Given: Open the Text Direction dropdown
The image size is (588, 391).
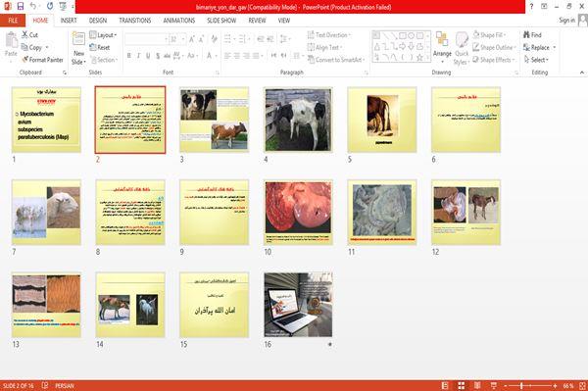Looking at the screenshot, I should point(329,35).
